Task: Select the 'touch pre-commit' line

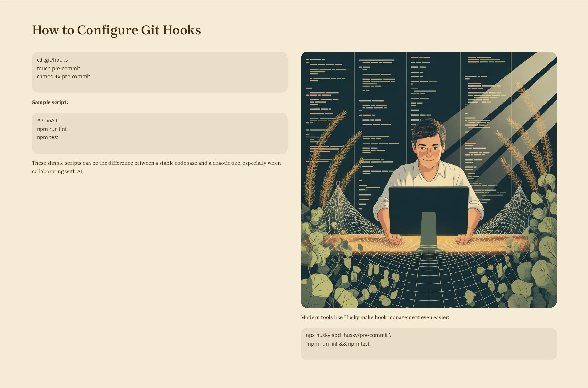Action: (58, 68)
